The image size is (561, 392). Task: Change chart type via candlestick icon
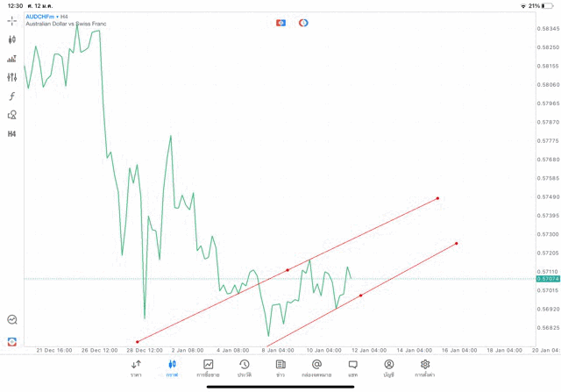point(12,39)
